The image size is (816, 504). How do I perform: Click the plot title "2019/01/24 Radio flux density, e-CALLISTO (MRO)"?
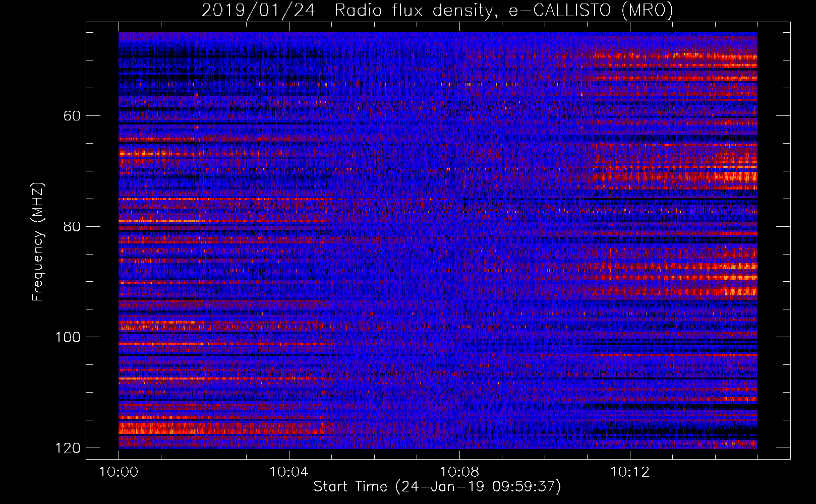point(437,11)
